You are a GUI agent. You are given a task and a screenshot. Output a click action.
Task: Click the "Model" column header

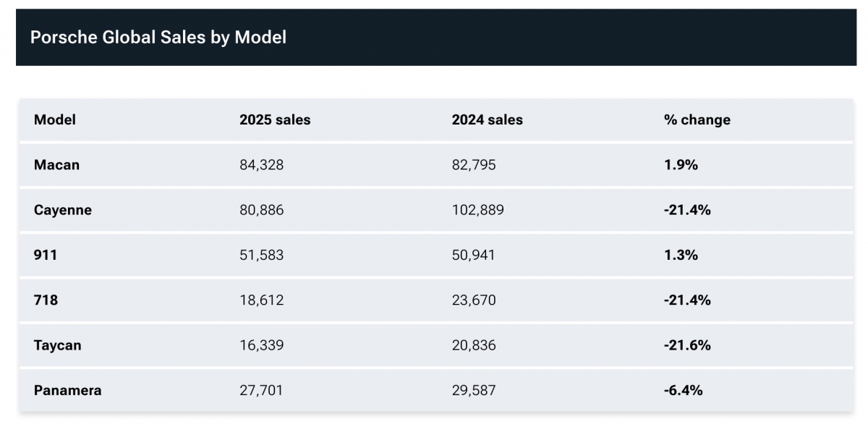(x=55, y=120)
